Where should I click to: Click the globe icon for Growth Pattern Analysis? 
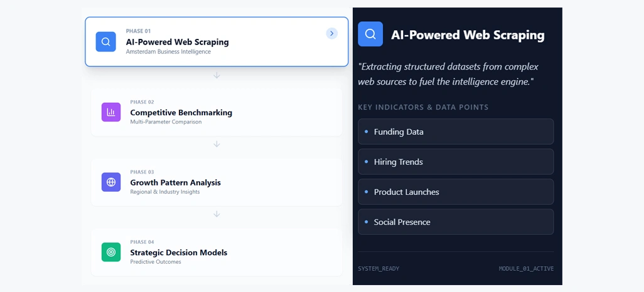coord(111,182)
